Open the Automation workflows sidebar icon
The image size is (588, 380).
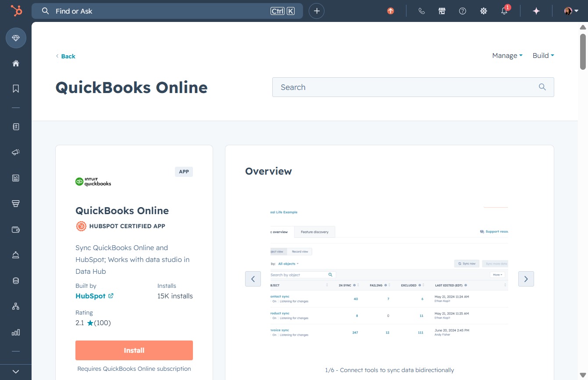(x=16, y=306)
